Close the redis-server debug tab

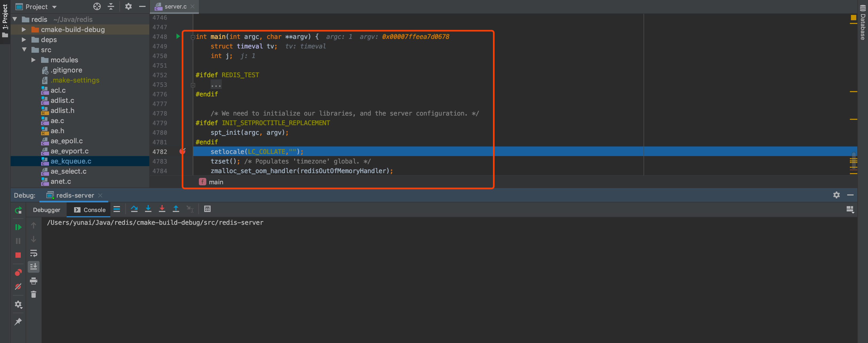[100, 195]
